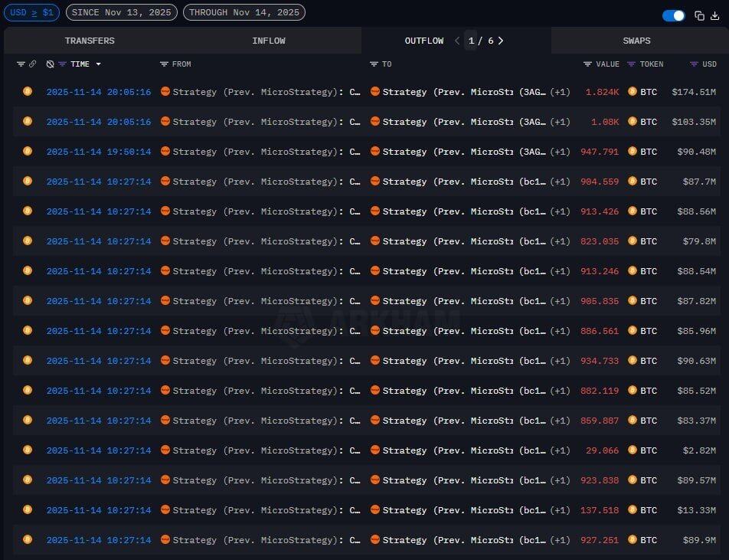Click the THROUGH Nov 14, 2025 date filter
This screenshot has height=560, width=729.
[244, 12]
